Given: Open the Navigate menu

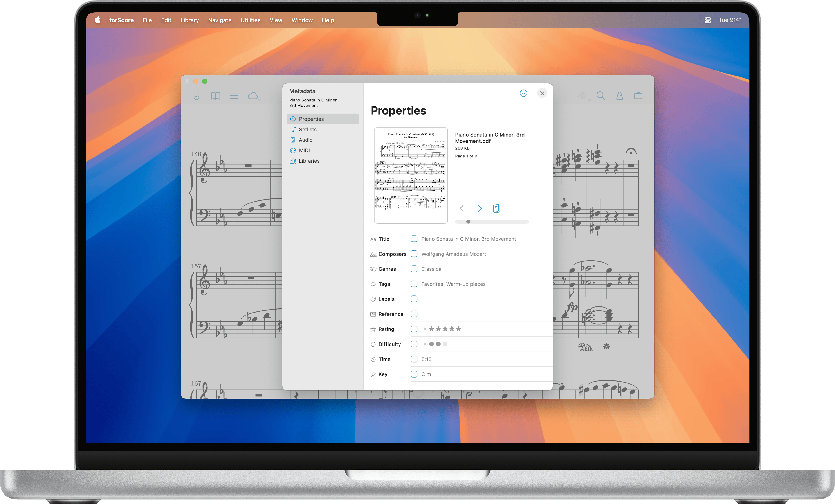Looking at the screenshot, I should coord(220,20).
